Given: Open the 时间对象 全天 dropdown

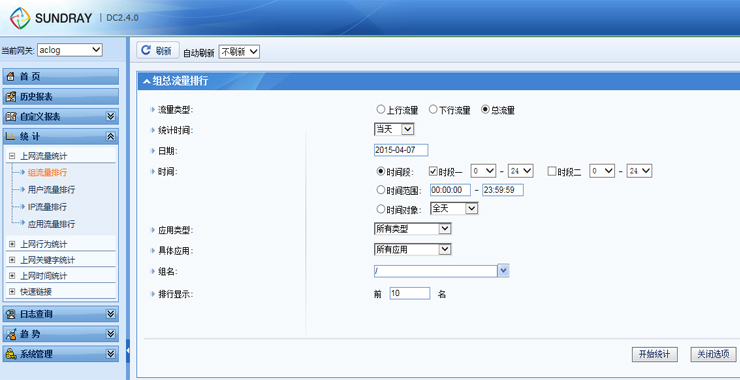Looking at the screenshot, I should (454, 208).
